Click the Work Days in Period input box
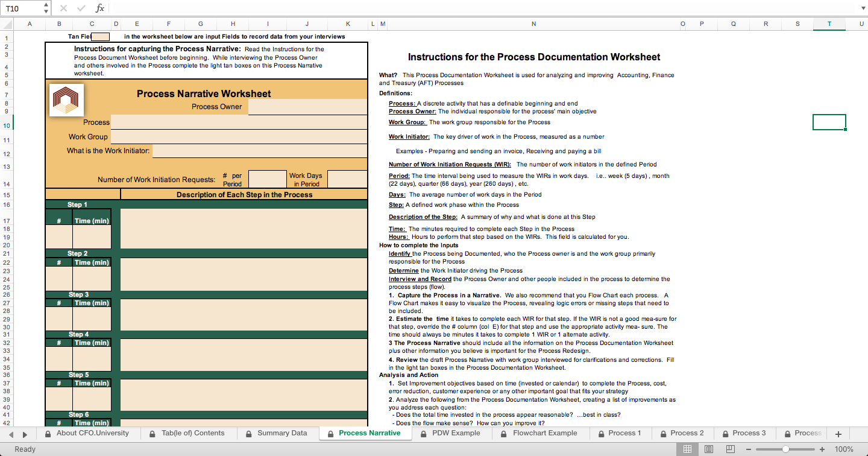 347,179
